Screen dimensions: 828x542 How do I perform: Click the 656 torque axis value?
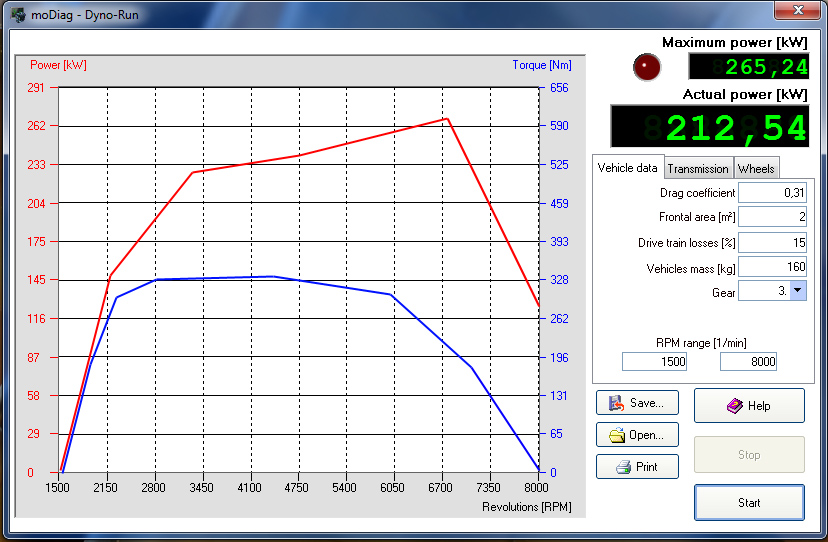click(559, 88)
